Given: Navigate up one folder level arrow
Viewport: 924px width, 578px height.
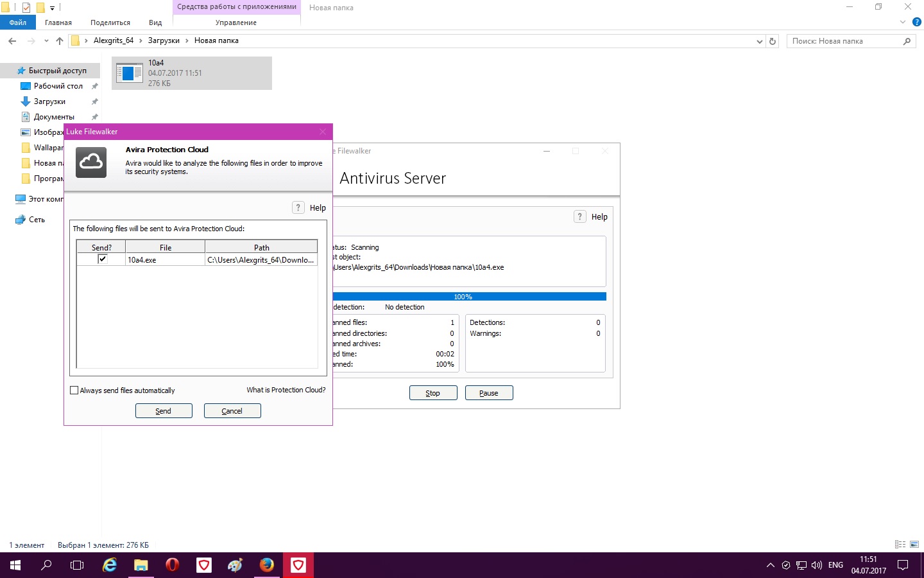Looking at the screenshot, I should pos(60,41).
